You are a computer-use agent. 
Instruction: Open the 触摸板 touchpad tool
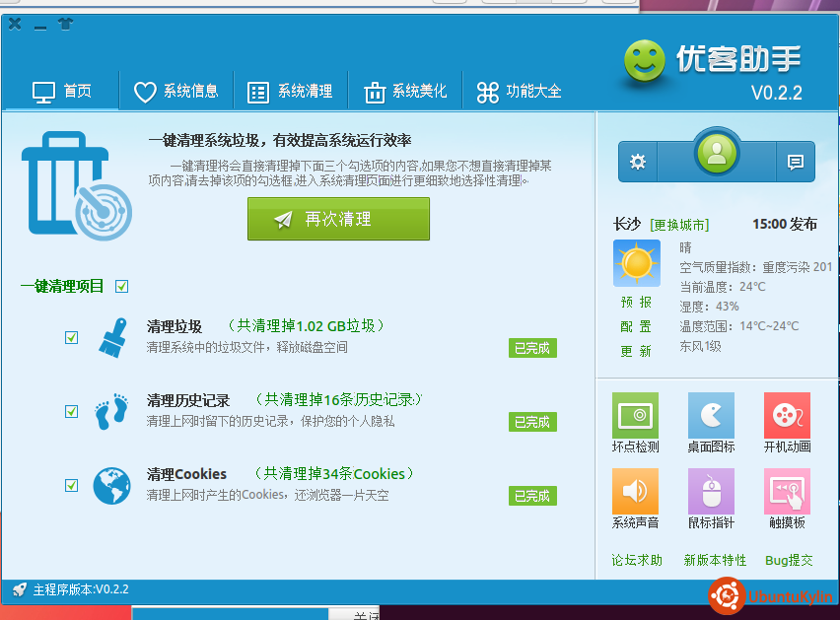point(787,491)
